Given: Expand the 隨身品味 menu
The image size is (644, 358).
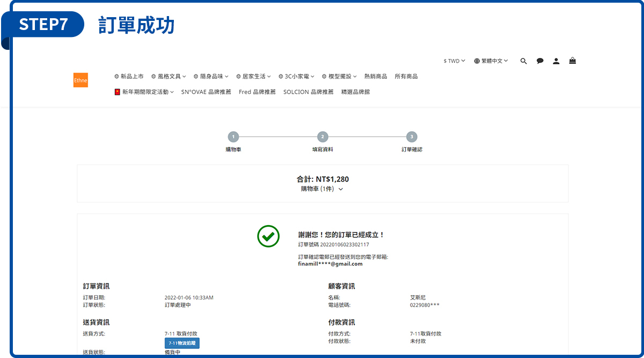Looking at the screenshot, I should click(211, 77).
